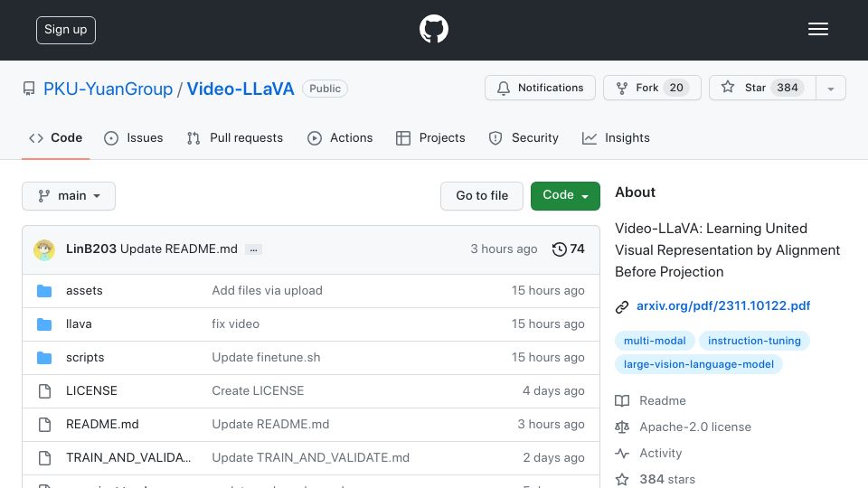Select the large-vision-language-model topic tag
Image resolution: width=868 pixels, height=488 pixels.
click(x=699, y=364)
